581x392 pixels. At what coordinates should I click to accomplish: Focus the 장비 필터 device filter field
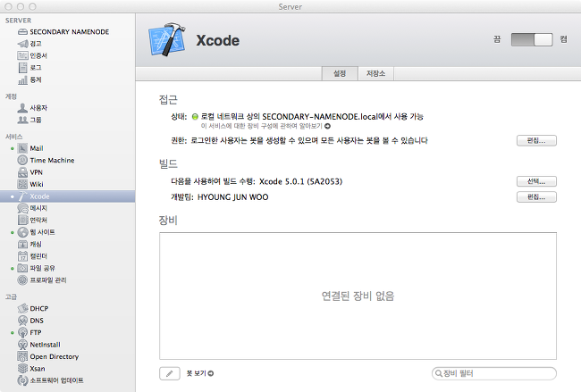(x=494, y=373)
